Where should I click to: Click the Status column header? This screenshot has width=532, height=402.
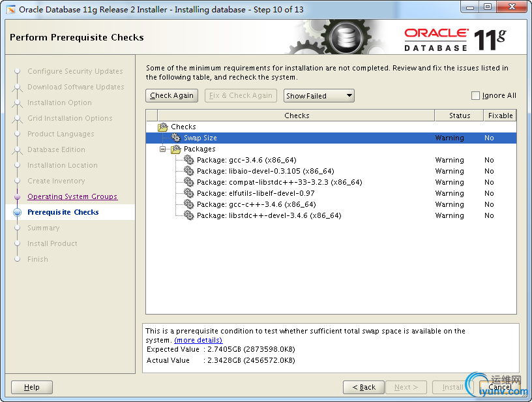tap(460, 116)
